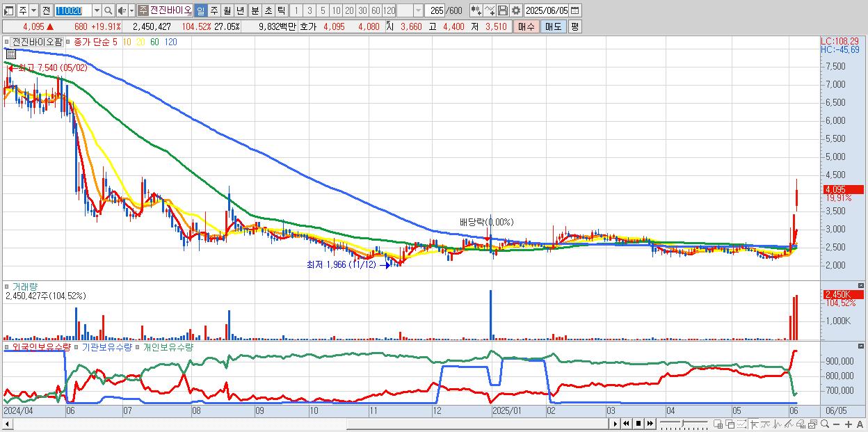Toggle the crosshair cursor tool icon
Image resolution: width=868 pixels, height=432 pixels.
click(754, 424)
